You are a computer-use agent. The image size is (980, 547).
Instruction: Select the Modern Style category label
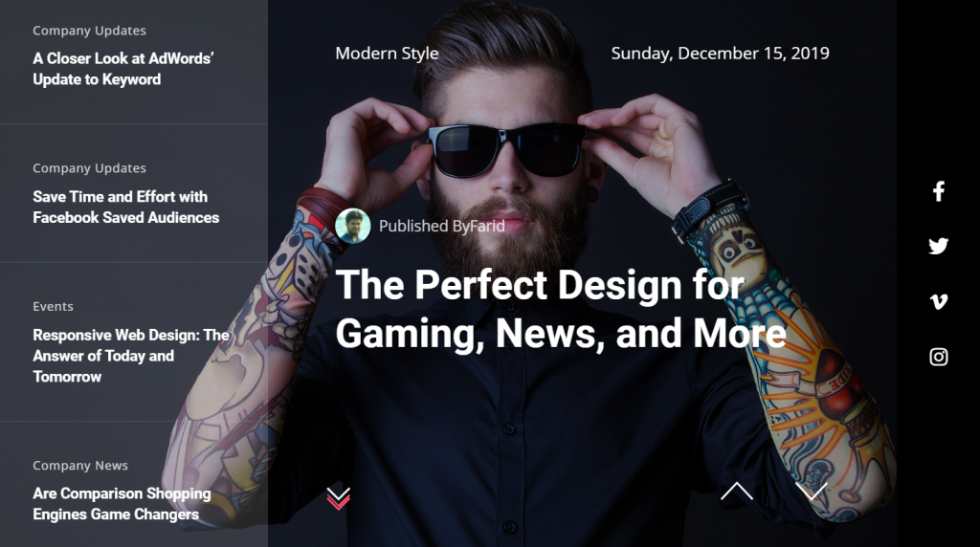pos(387,54)
